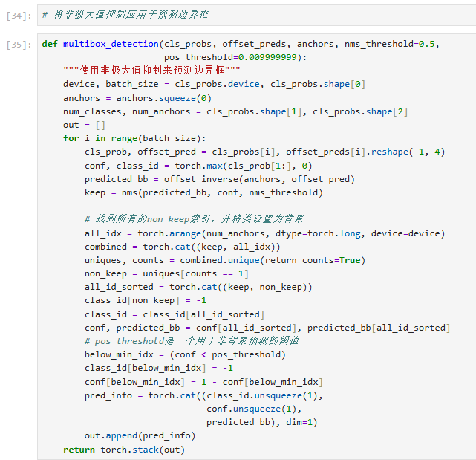The width and height of the screenshot is (476, 460).
Task: Click the conf[below_min_idx] = 1 - conf line
Action: (x=203, y=382)
